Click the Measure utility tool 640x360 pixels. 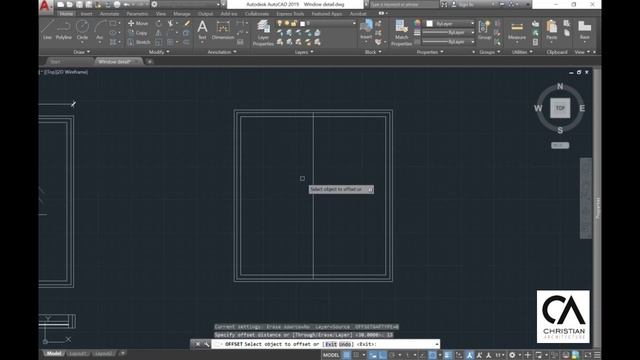[517, 30]
